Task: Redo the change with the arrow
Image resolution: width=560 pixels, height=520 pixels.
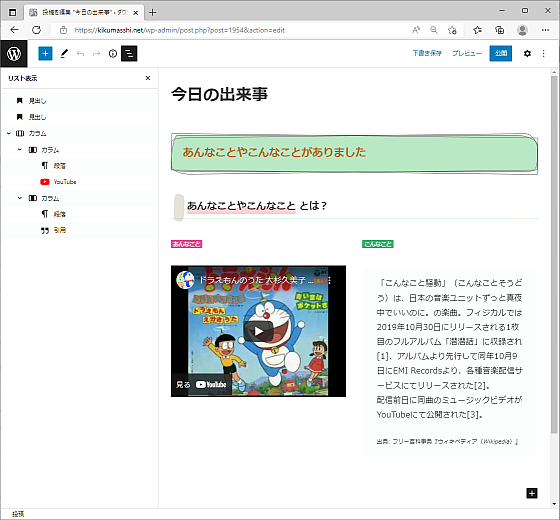Action: coord(96,54)
